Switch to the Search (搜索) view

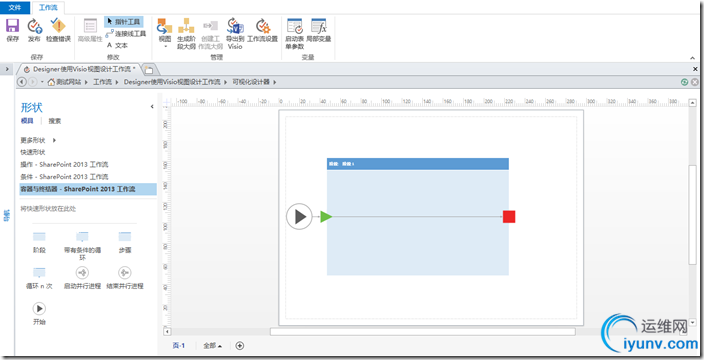click(x=55, y=121)
